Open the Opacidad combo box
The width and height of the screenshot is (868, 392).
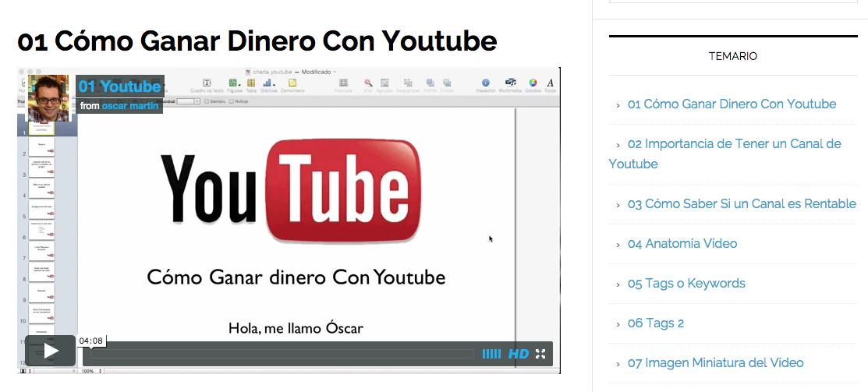pos(189,101)
